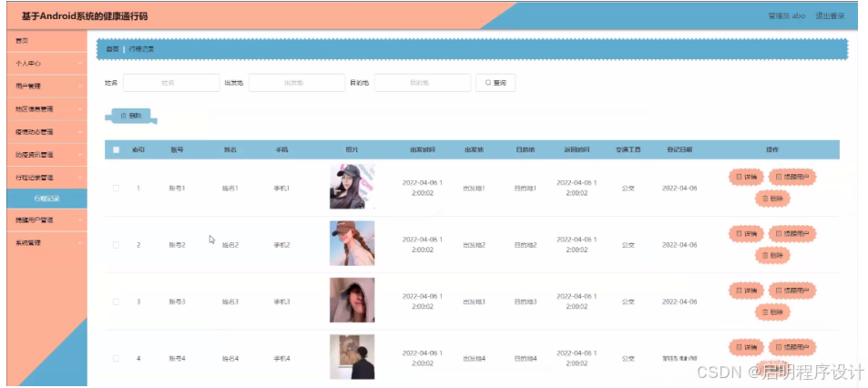868x388 pixels.
Task: Click the 查询 search button
Action: 495,83
